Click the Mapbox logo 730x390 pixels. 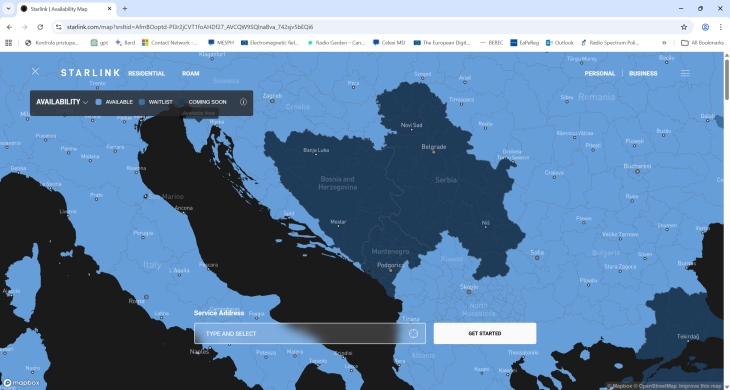pos(21,383)
